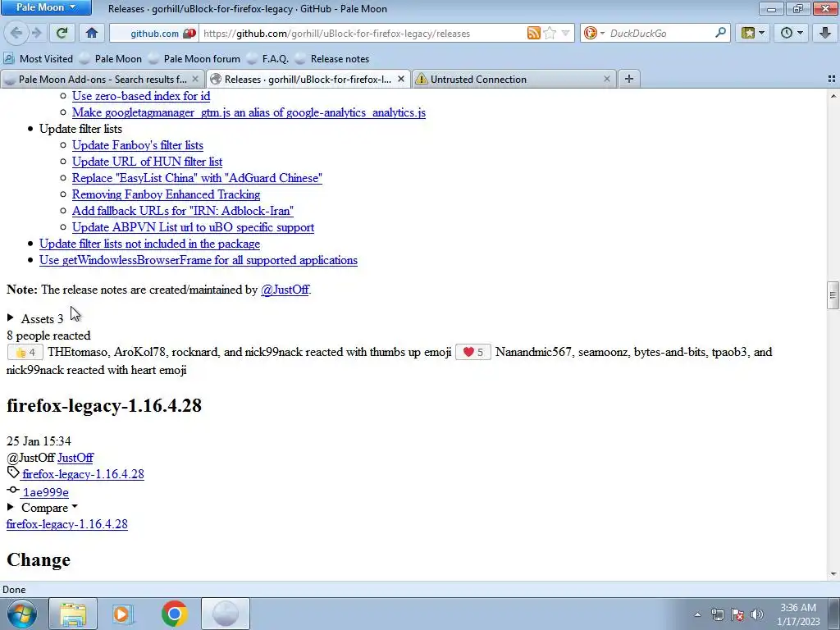The image size is (840, 630).
Task: Open the tab groups grid icon
Action: [x=832, y=79]
